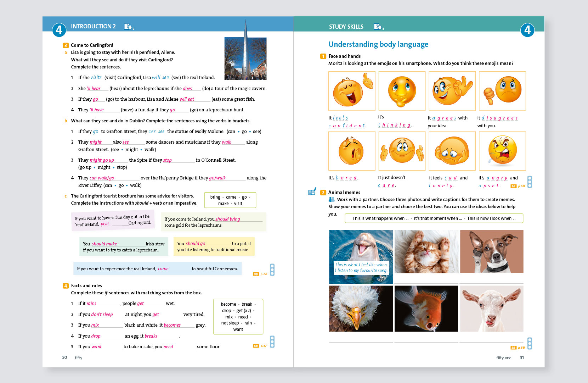Pick the shrugging emoji
The height and width of the screenshot is (383, 588).
[x=402, y=151]
